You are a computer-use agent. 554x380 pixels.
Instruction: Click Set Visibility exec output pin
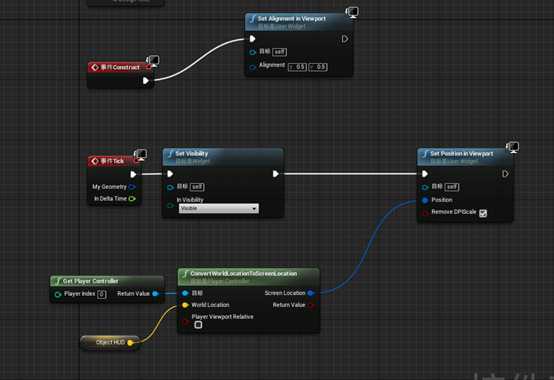(276, 174)
